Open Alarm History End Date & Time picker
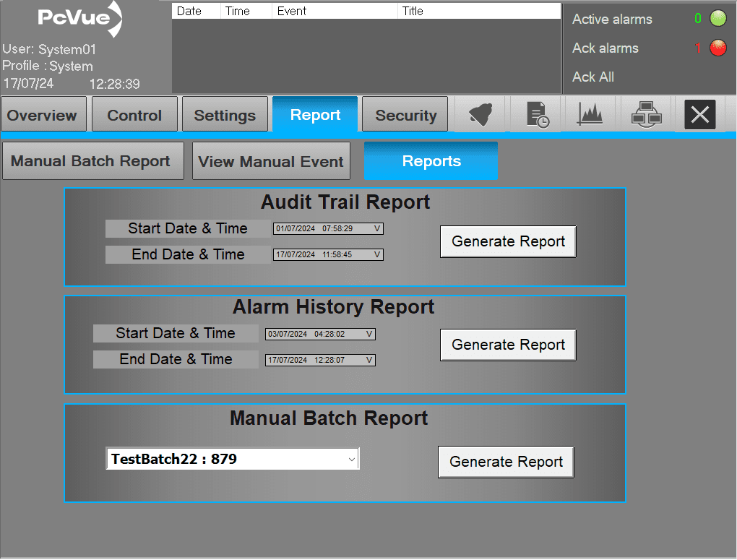737x560 pixels. [369, 360]
